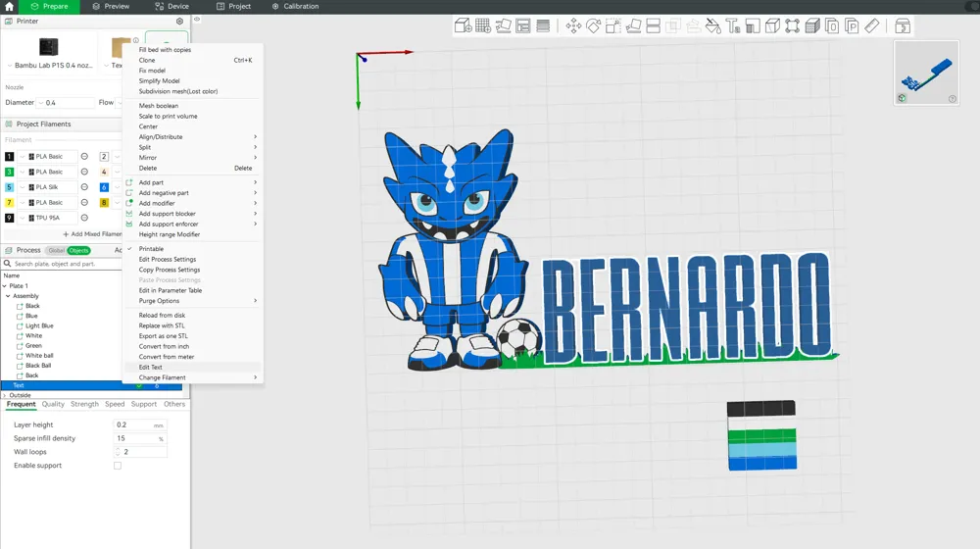Select the Move tool
This screenshot has height=549, width=980.
click(573, 25)
